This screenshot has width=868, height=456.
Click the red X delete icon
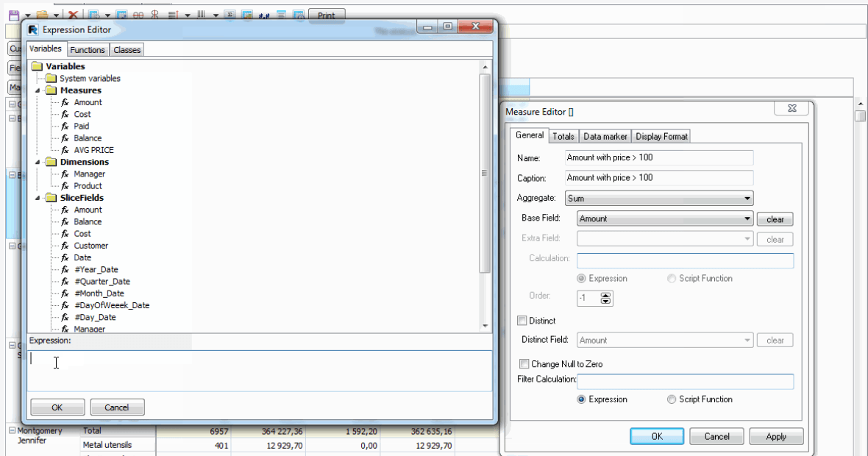tap(73, 14)
